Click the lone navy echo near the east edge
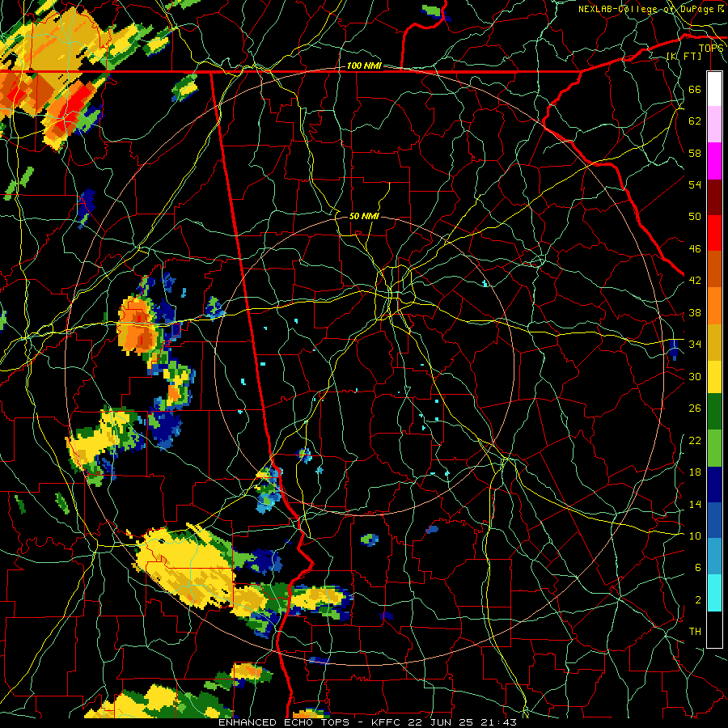Screen dimensions: 728x728 pyautogui.click(x=674, y=349)
